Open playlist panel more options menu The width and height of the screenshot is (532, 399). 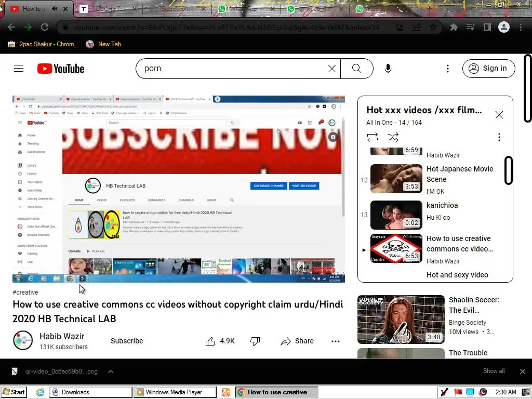[499, 137]
